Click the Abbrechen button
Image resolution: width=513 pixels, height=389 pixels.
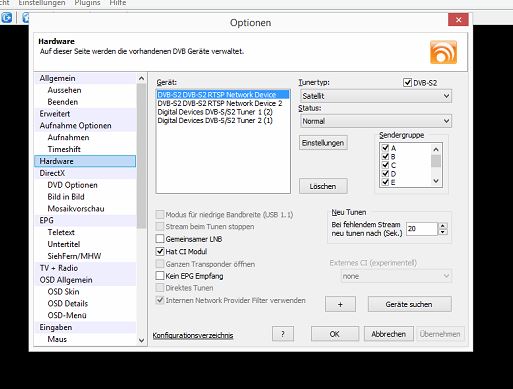(389, 334)
